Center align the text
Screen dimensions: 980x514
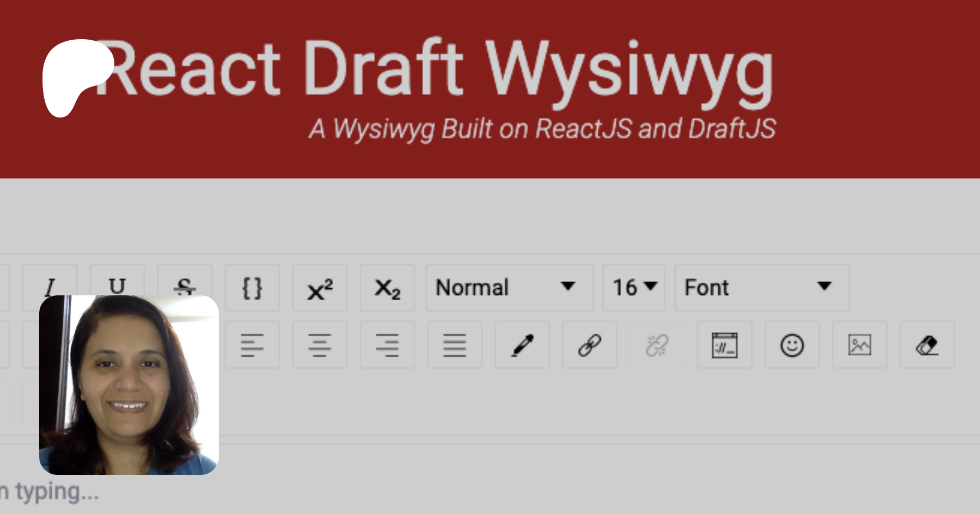320,345
